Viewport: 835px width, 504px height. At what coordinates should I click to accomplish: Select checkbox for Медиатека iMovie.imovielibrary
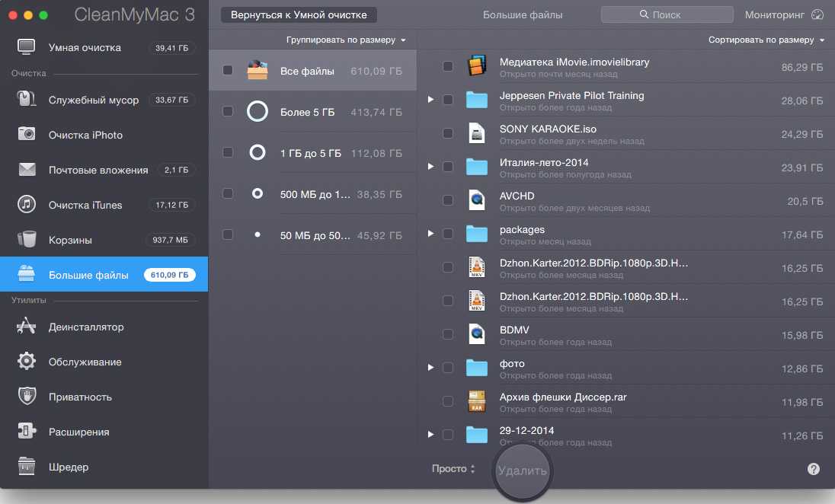(448, 66)
